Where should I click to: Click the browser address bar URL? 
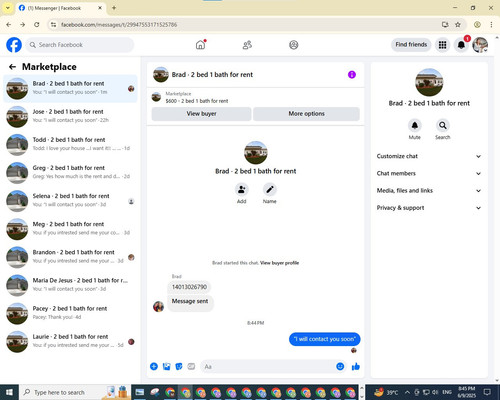(119, 25)
